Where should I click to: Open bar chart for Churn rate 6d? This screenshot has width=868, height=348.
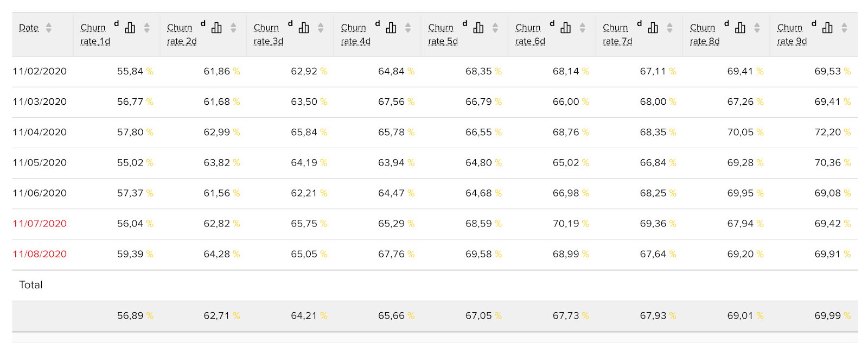(x=566, y=28)
